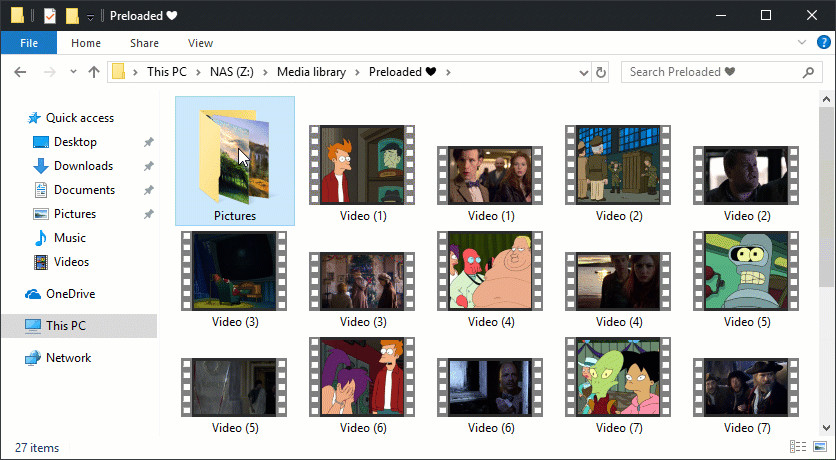Click the pin icon beside Downloads
The height and width of the screenshot is (460, 836).
(x=149, y=166)
